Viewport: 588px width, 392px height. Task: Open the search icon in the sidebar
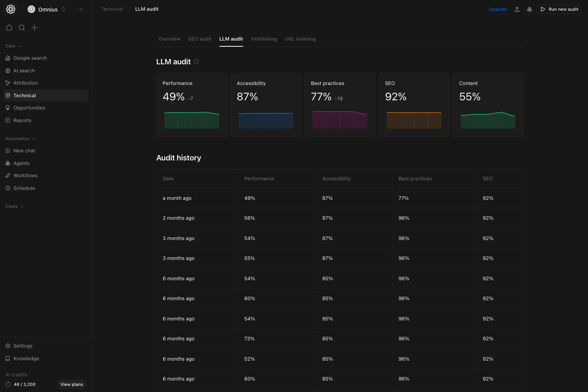[22, 28]
